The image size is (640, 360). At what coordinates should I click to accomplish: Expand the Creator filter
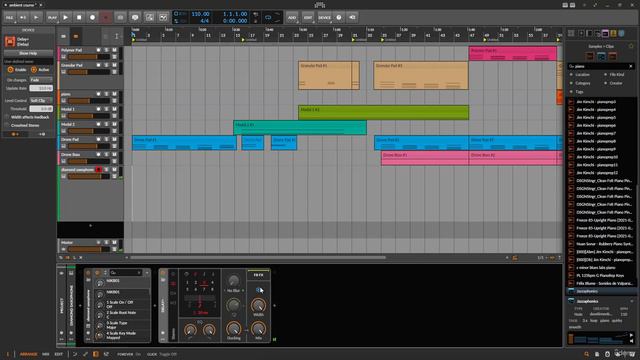tap(616, 83)
